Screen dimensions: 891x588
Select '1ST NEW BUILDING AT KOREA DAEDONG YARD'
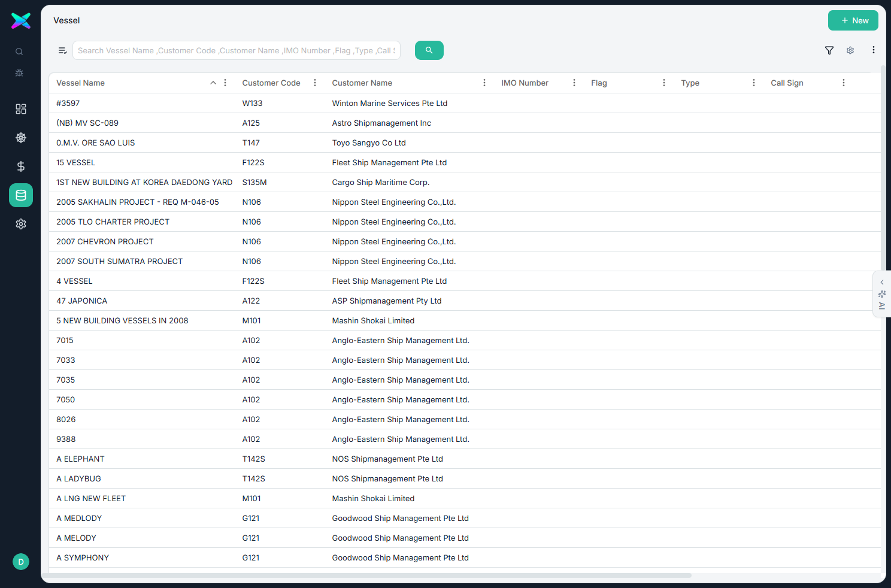pyautogui.click(x=465, y=182)
